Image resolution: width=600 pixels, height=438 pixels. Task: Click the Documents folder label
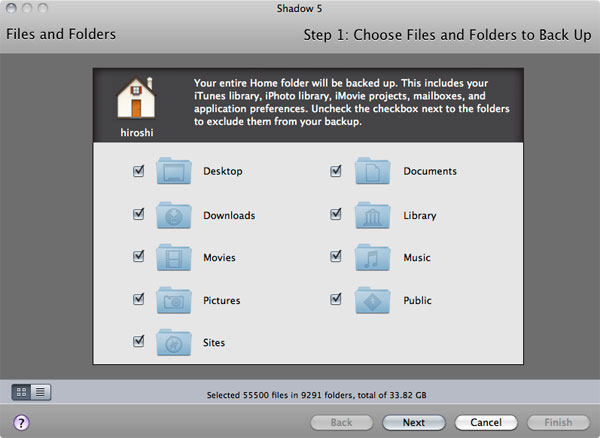click(430, 171)
